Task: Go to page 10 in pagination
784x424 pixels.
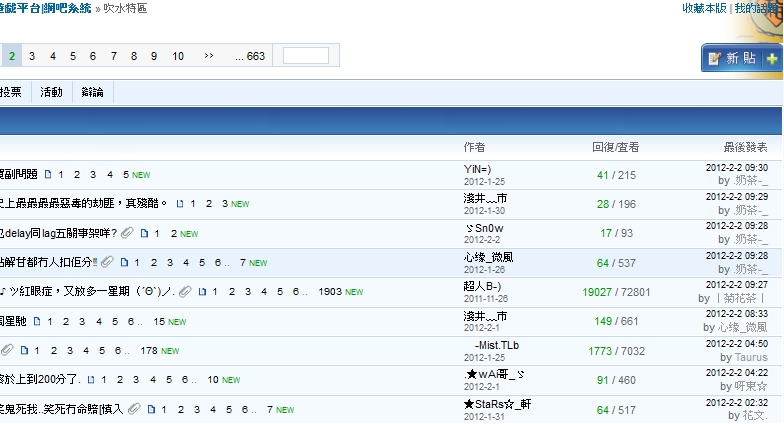Action: click(x=178, y=56)
